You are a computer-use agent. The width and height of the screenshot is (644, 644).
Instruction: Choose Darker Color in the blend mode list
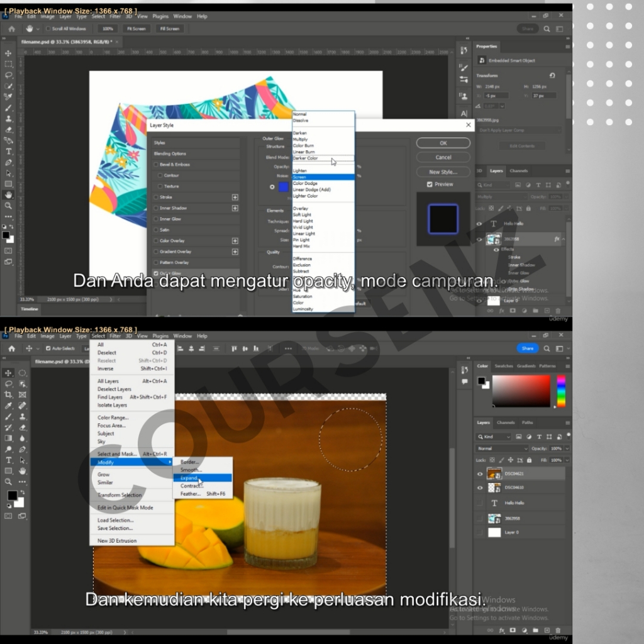[x=323, y=158]
